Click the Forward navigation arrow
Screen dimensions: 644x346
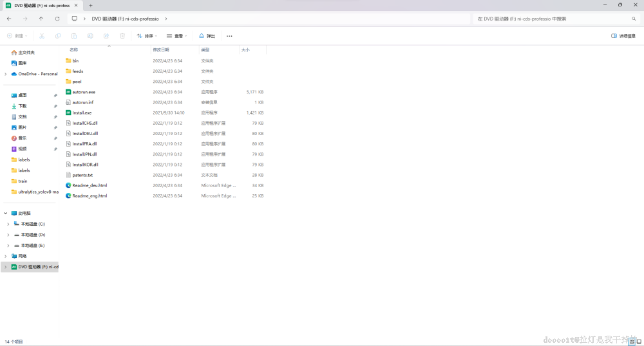25,19
